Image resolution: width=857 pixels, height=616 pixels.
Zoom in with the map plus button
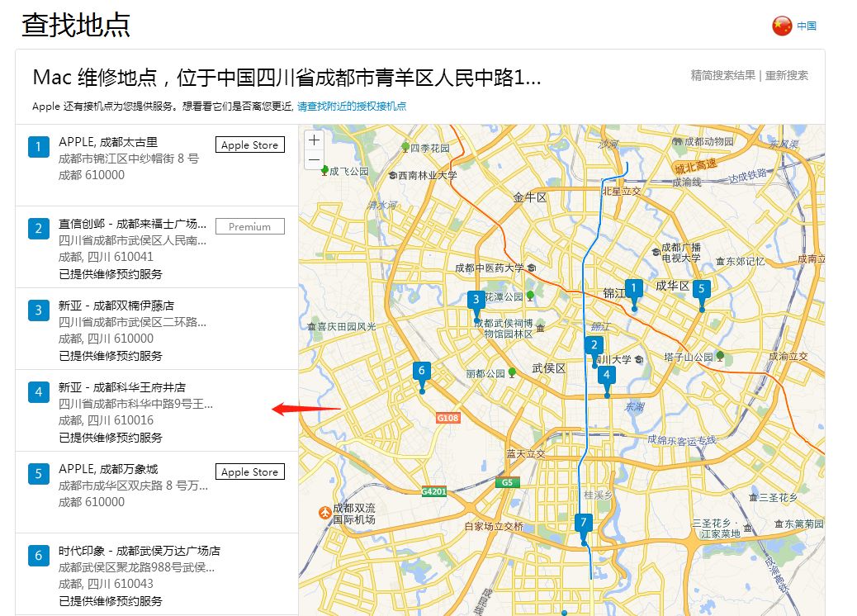pyautogui.click(x=314, y=140)
